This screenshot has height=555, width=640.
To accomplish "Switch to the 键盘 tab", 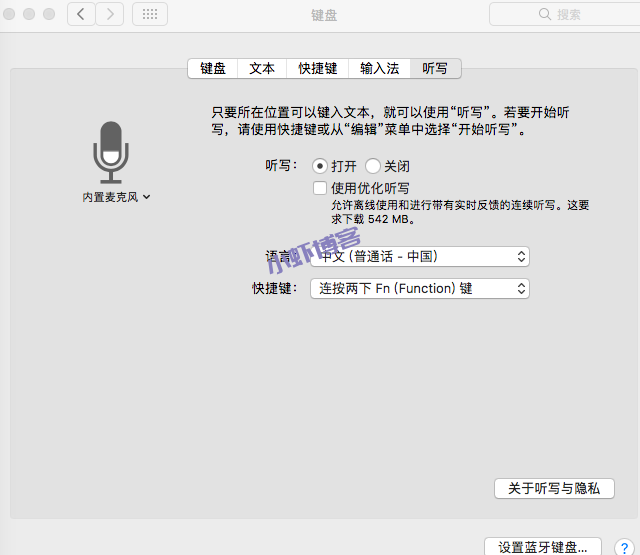I will [x=213, y=68].
